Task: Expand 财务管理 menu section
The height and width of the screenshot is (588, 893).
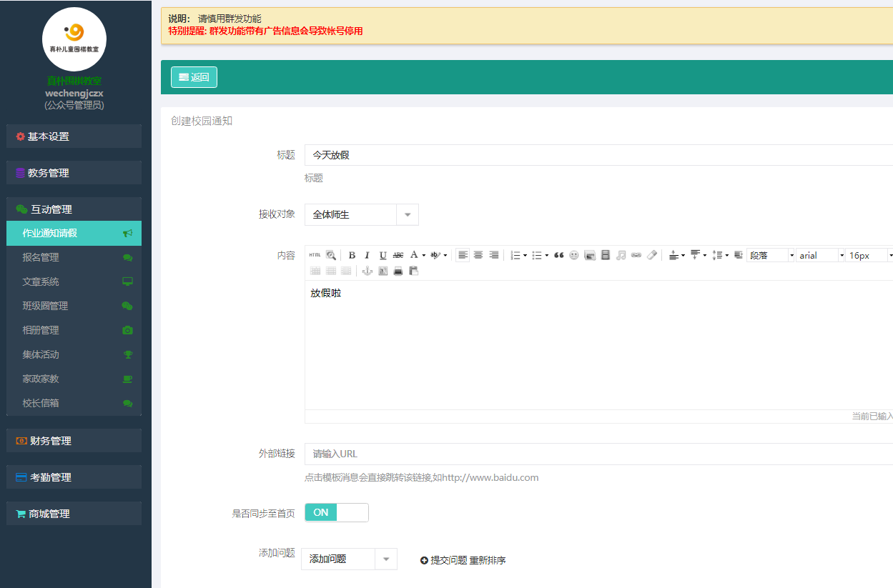Action: 74,441
